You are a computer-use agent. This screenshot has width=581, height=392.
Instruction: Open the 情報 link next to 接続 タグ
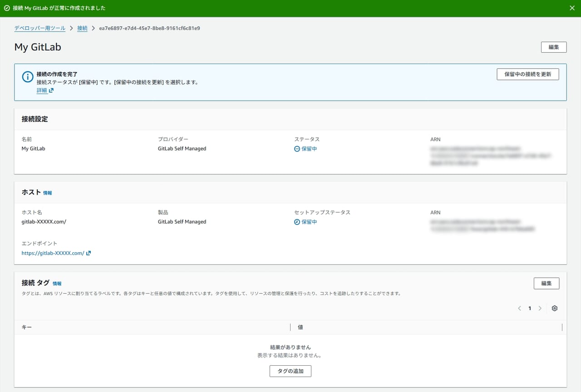pyautogui.click(x=57, y=284)
